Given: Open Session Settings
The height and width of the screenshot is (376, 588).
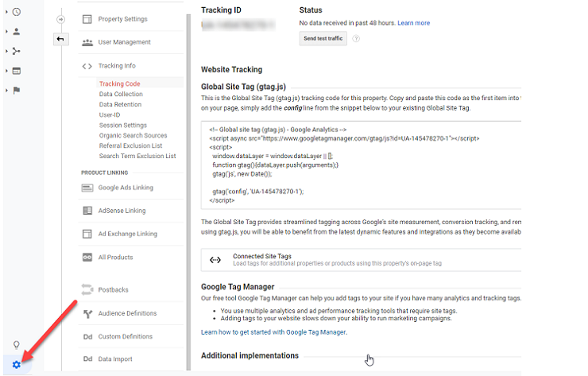Looking at the screenshot, I should click(123, 126).
